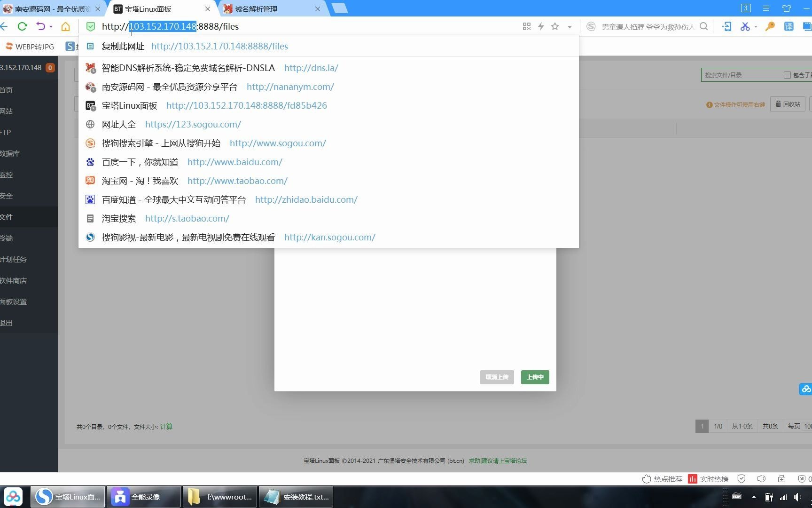The image size is (812, 508).
Task: Click 首页 in panel sidebar
Action: click(x=28, y=90)
